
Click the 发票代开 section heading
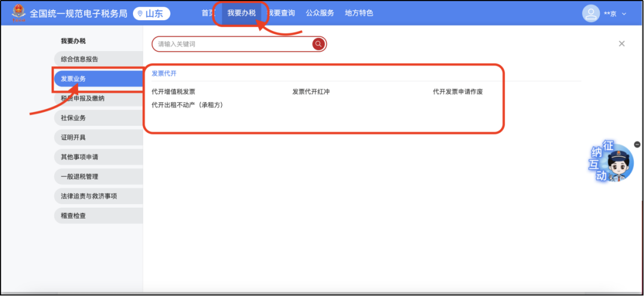click(x=164, y=73)
